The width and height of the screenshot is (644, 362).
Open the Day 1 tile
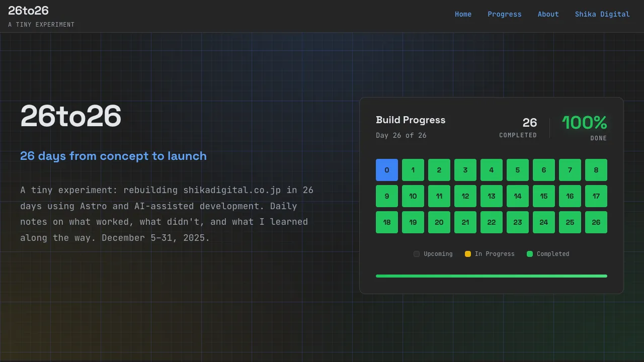413,170
